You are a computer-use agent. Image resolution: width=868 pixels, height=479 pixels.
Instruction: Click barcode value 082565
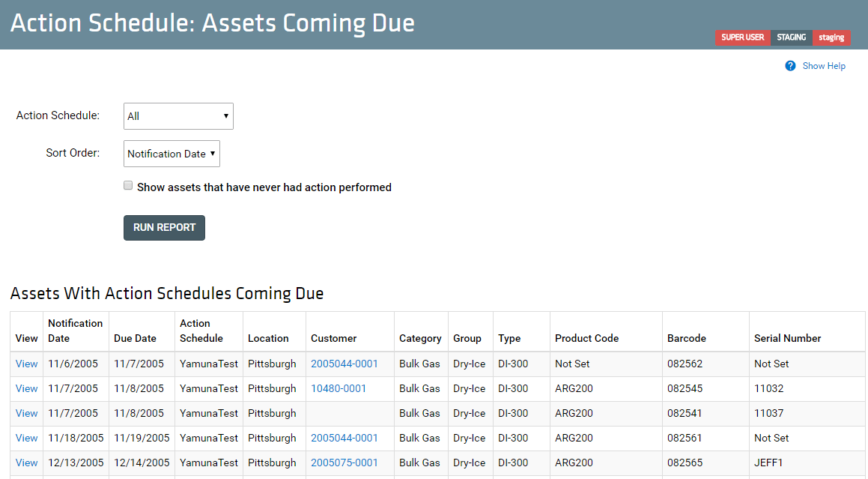tap(685, 463)
